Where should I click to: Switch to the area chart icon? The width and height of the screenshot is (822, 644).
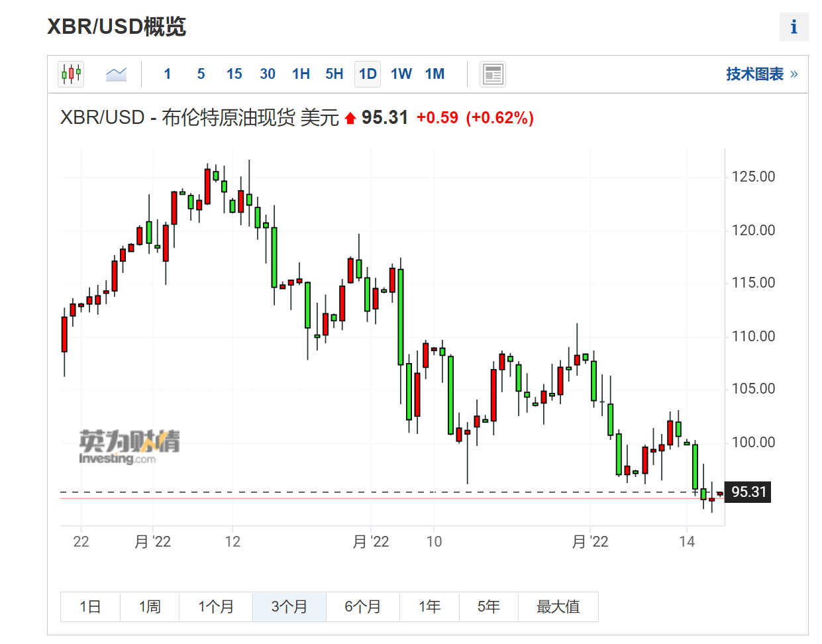(116, 74)
